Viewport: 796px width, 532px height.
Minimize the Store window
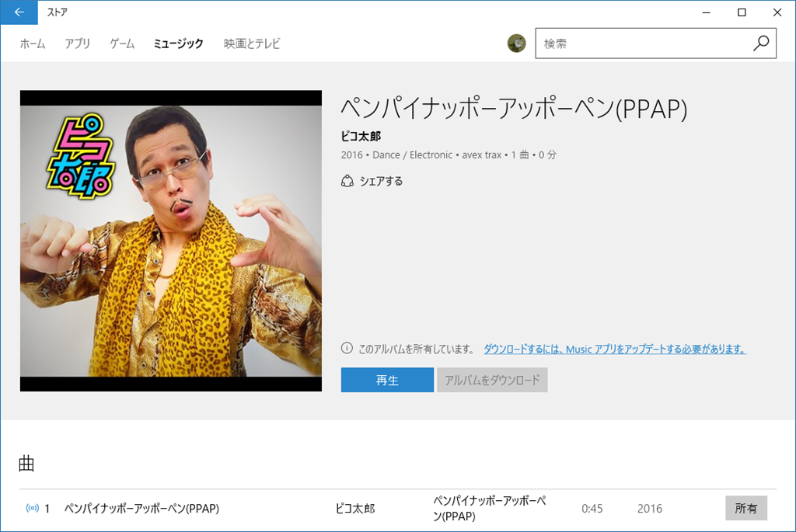click(706, 12)
